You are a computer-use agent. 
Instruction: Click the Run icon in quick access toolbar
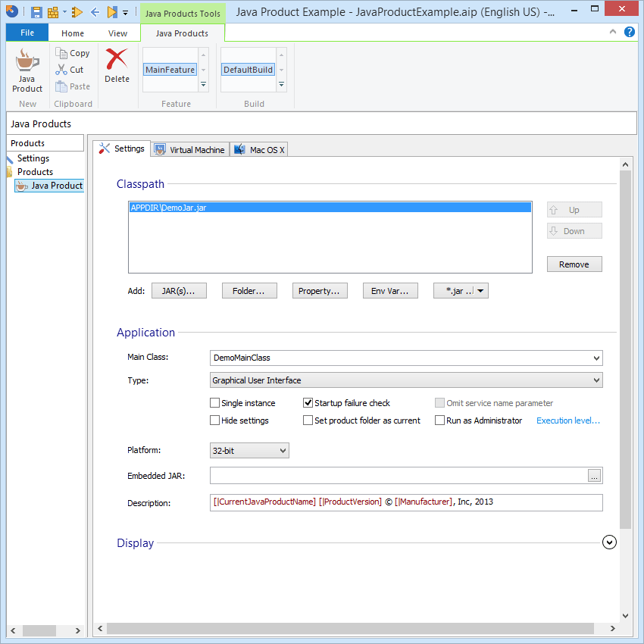point(112,12)
